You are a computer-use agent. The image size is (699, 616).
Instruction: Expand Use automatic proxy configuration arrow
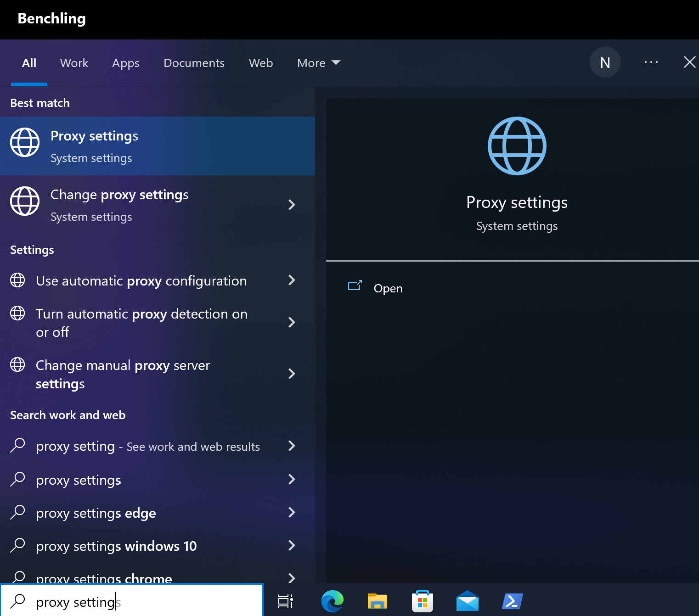292,280
